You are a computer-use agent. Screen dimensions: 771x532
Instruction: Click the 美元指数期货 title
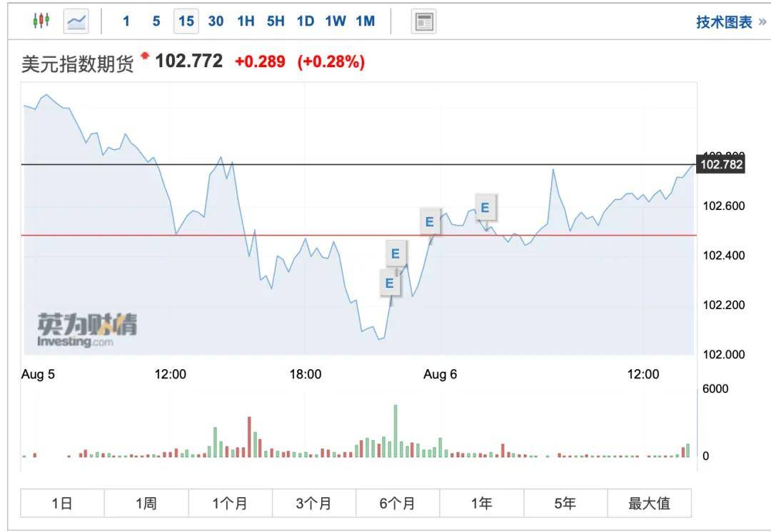click(78, 64)
